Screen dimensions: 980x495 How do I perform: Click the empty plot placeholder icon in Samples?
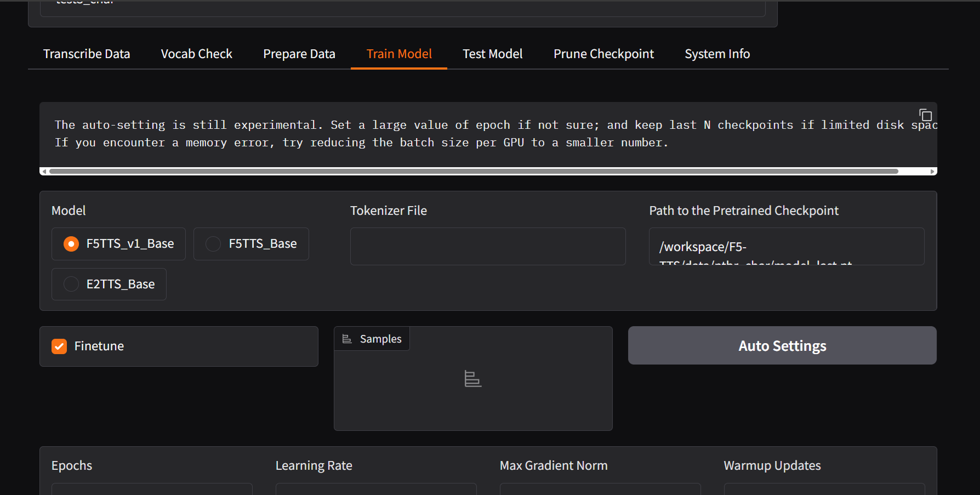tap(472, 379)
